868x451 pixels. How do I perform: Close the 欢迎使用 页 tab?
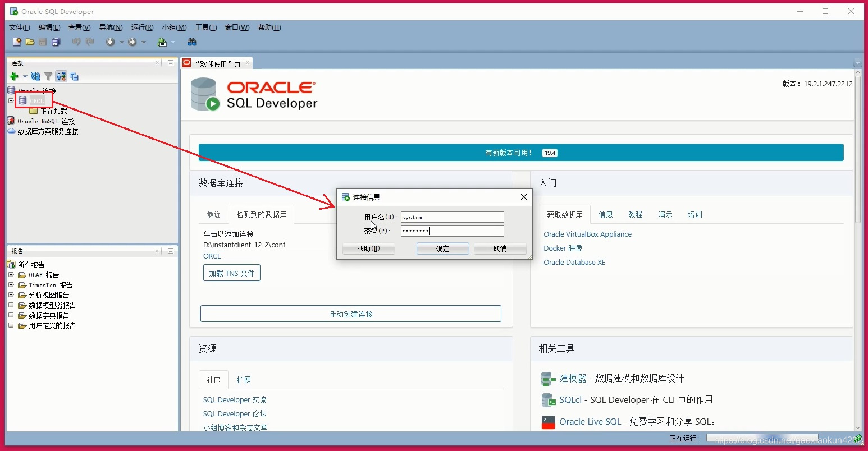247,63
